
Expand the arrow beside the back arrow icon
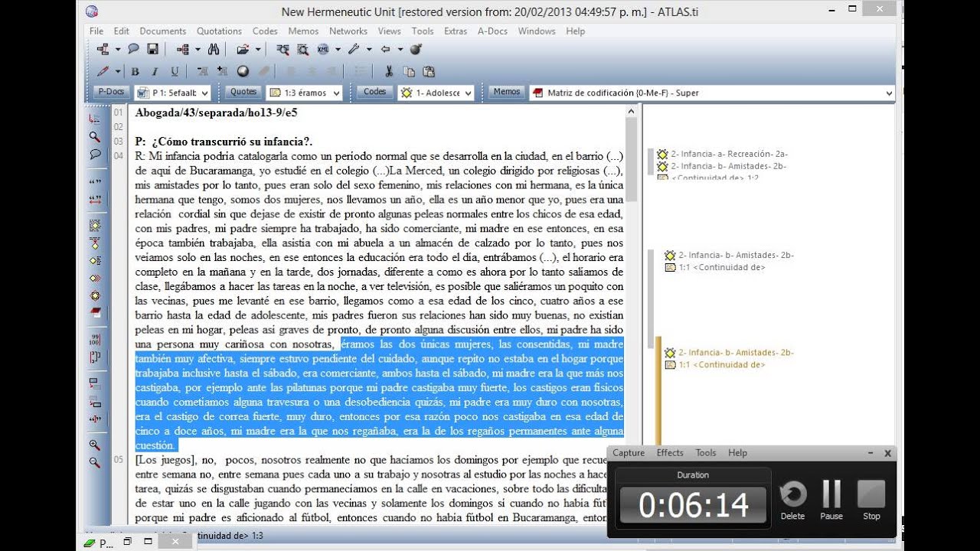tap(400, 49)
